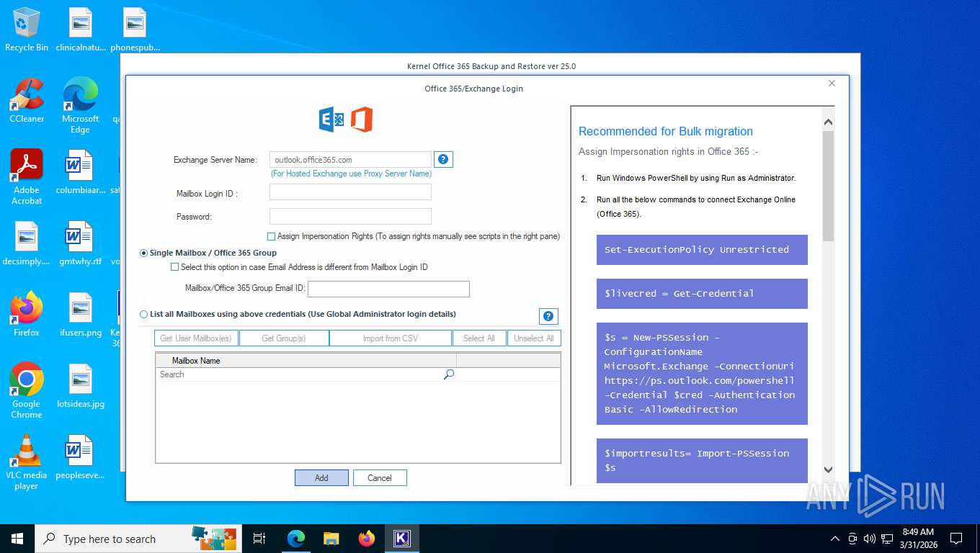
Task: Click the Get Group(s) button
Action: point(284,338)
